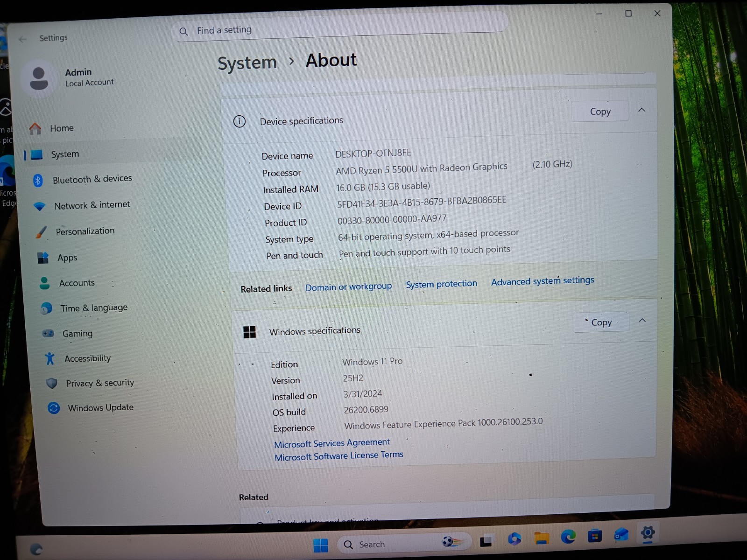Click the Windows Update sync icon
Screen dimensions: 747x560
coord(54,408)
